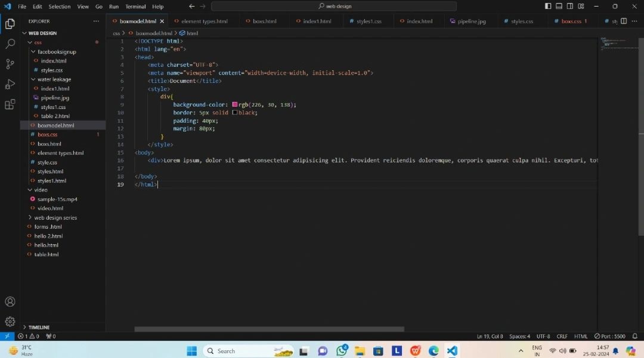Viewport: 644px width, 358px height.
Task: Open the Terminal menu
Action: click(x=135, y=7)
